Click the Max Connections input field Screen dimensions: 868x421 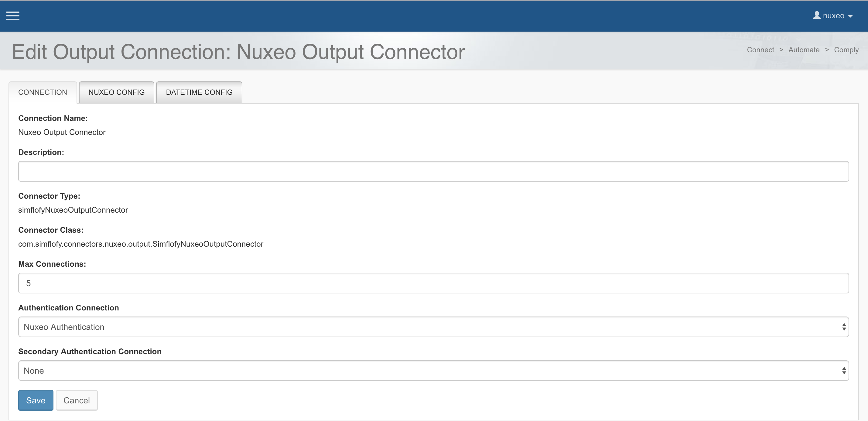tap(433, 282)
